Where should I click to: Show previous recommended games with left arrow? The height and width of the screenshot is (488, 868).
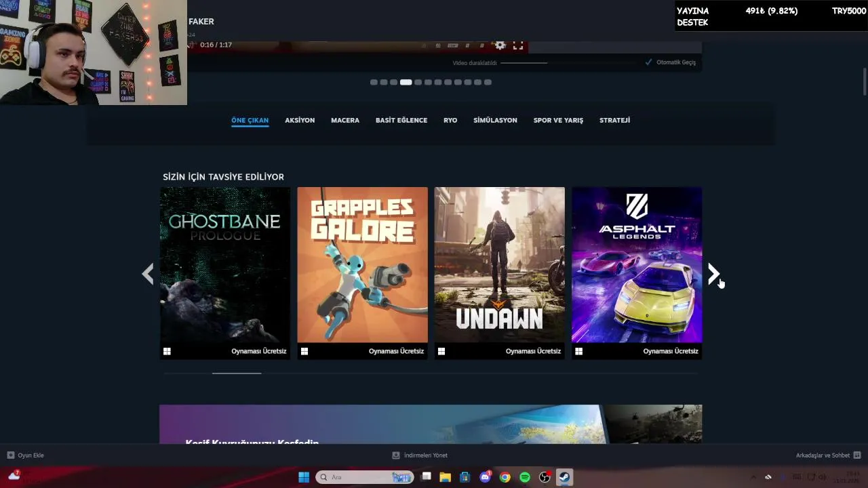click(x=148, y=274)
